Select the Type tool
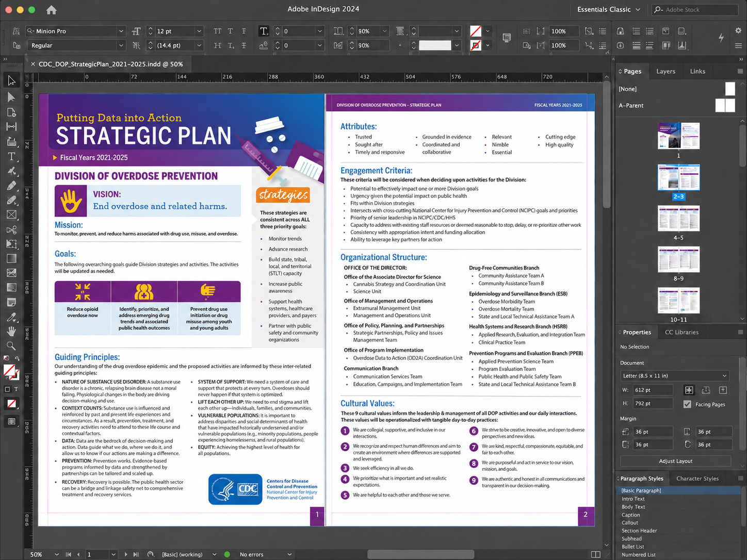Screen dimensions: 747x560 tap(11, 156)
